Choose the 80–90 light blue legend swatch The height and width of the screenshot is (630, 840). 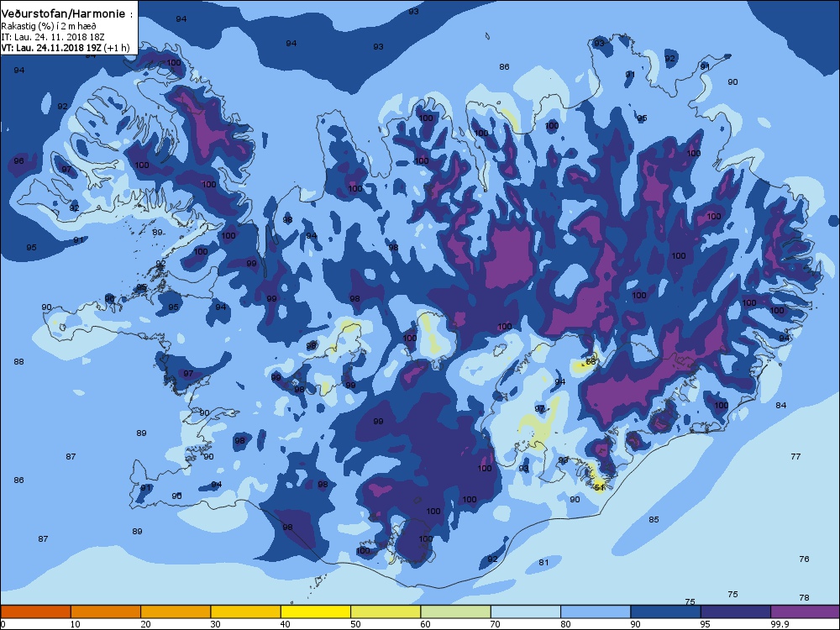tap(596, 612)
